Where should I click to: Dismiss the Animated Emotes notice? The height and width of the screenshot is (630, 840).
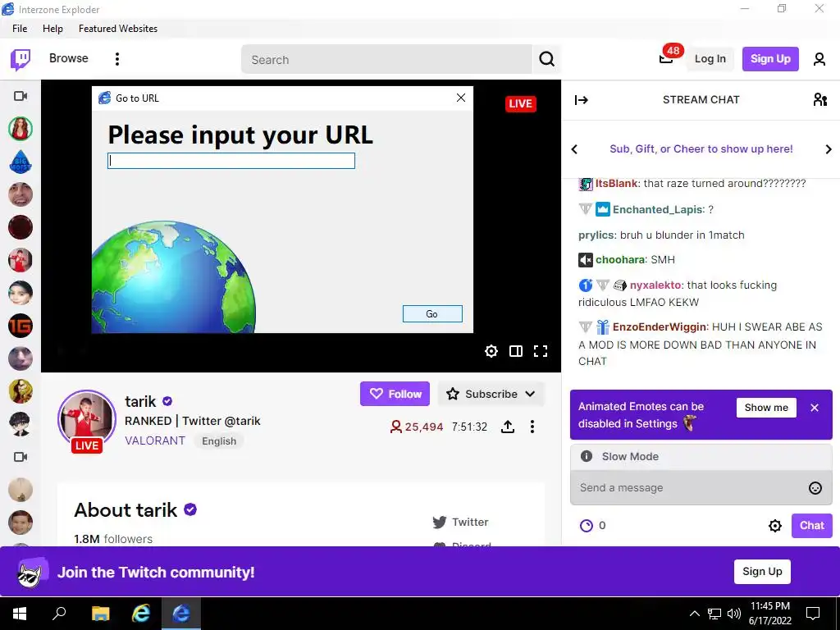point(815,408)
